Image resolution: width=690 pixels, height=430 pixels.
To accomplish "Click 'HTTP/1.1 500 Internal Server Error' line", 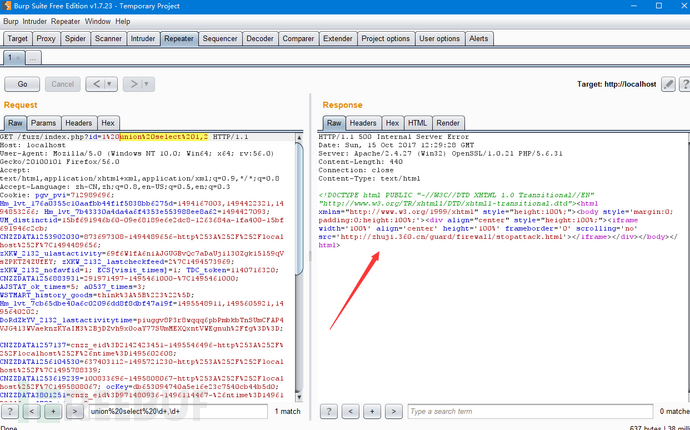I will tap(393, 137).
